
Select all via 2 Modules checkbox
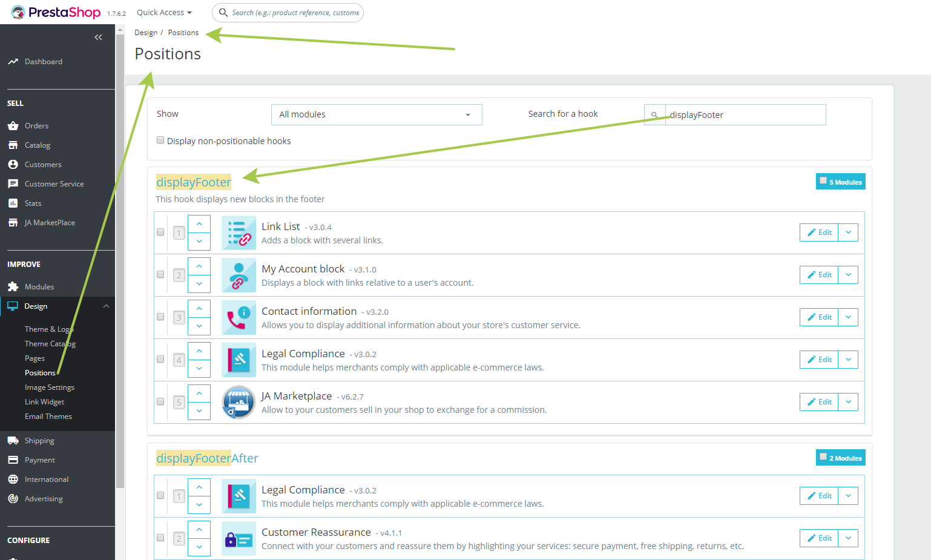tap(823, 456)
